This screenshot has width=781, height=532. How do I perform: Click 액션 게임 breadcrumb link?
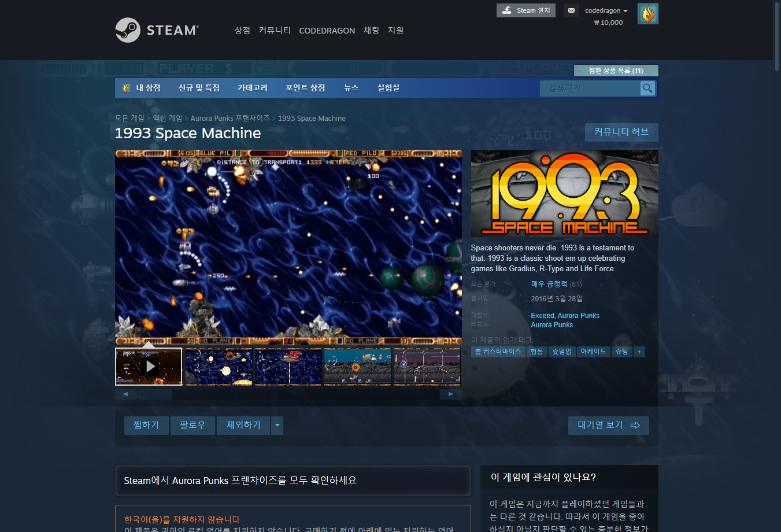[x=167, y=118]
